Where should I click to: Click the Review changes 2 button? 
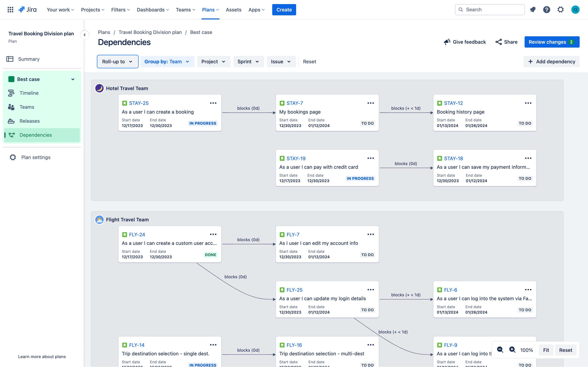tap(552, 42)
